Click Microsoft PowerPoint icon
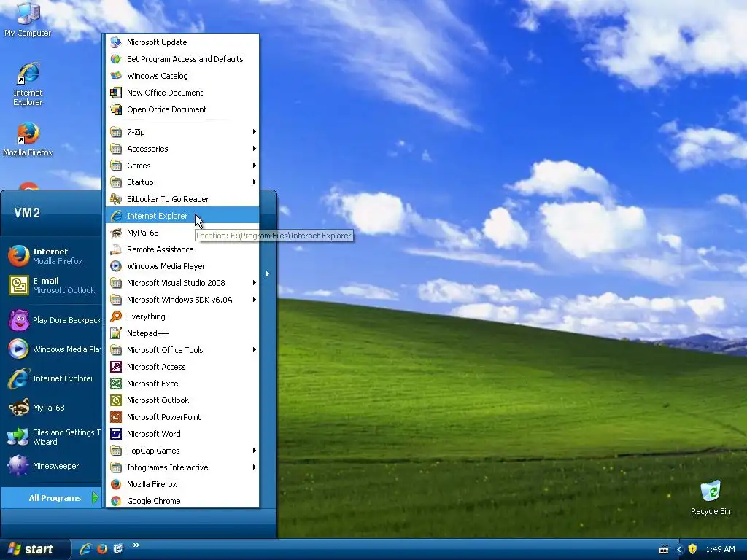This screenshot has width=747, height=560. point(116,417)
